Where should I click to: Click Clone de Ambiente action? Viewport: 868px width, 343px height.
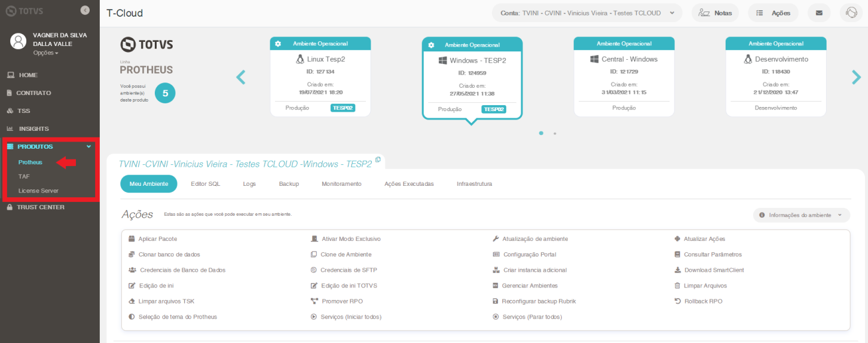tap(341, 255)
